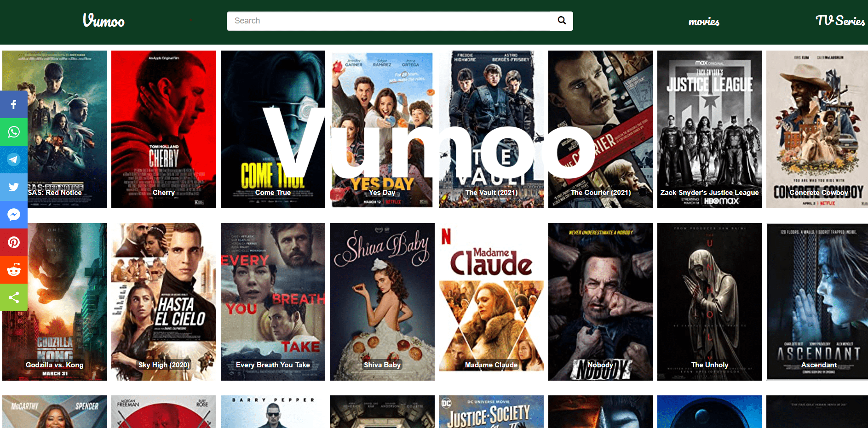Image resolution: width=868 pixels, height=428 pixels.
Task: Share page via WhatsApp icon
Action: tap(14, 132)
